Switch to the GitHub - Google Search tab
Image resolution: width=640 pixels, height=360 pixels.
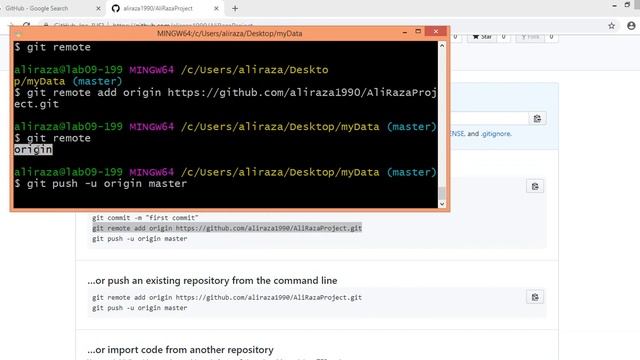coord(37,8)
